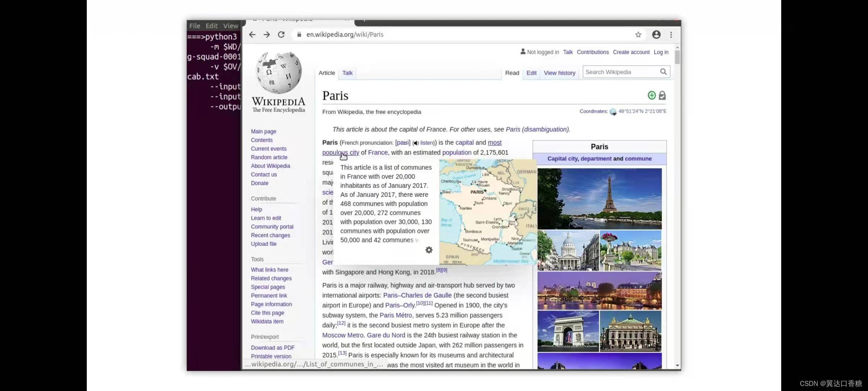This screenshot has width=868, height=391.
Task: Click the browser forward arrow
Action: click(267, 34)
